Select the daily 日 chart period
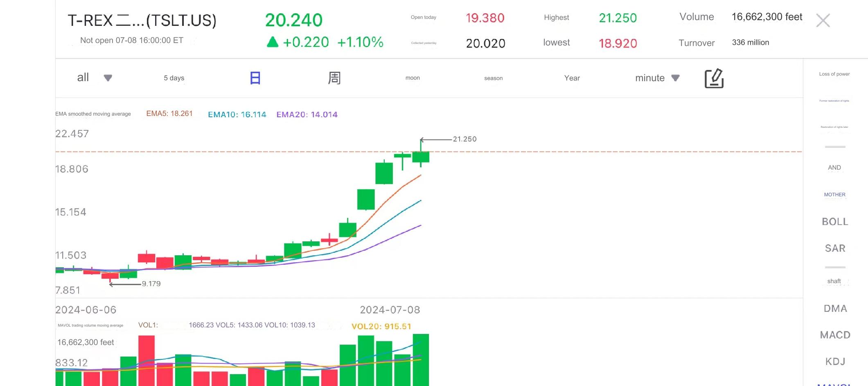The width and height of the screenshot is (868, 386). coord(255,78)
